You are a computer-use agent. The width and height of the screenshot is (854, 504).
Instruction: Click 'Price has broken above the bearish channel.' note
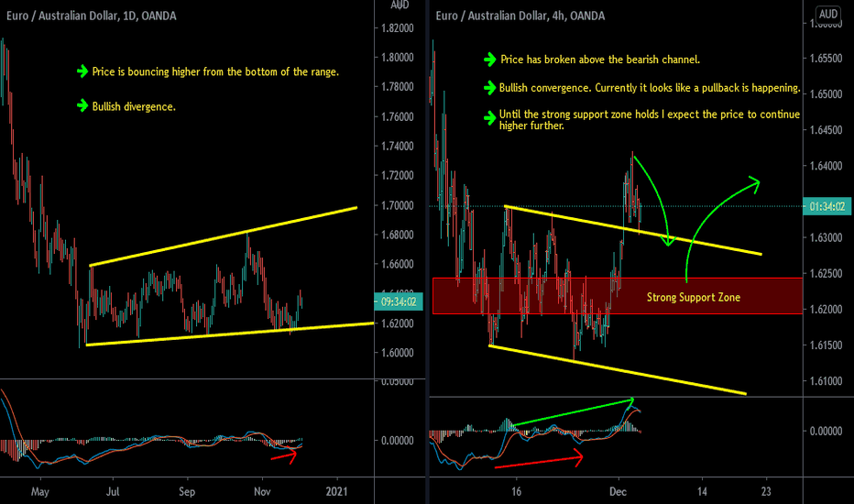coord(599,60)
